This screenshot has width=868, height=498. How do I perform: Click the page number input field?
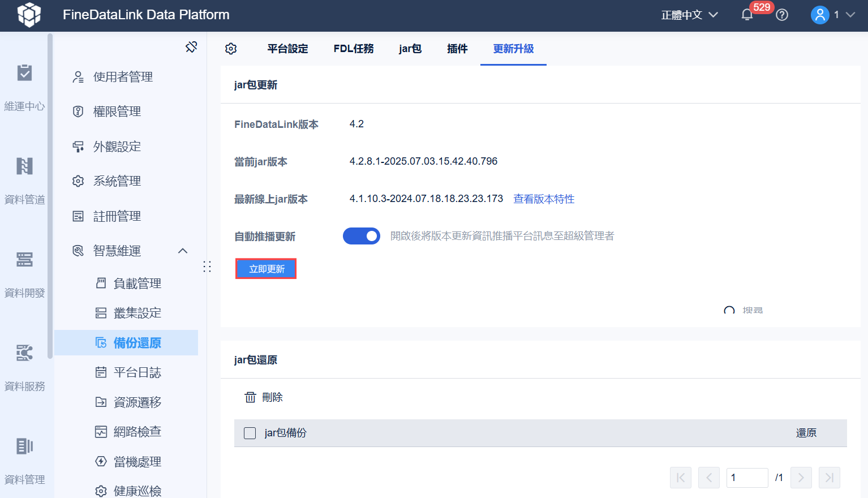click(x=747, y=478)
